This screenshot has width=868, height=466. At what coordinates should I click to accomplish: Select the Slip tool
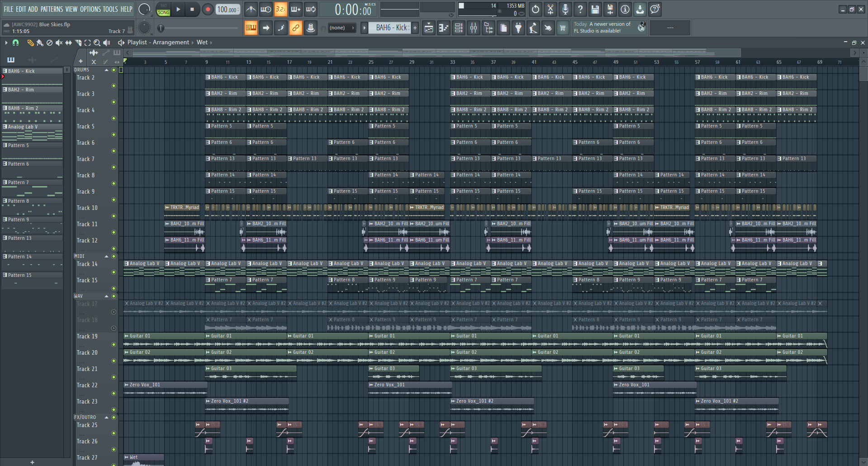point(68,43)
